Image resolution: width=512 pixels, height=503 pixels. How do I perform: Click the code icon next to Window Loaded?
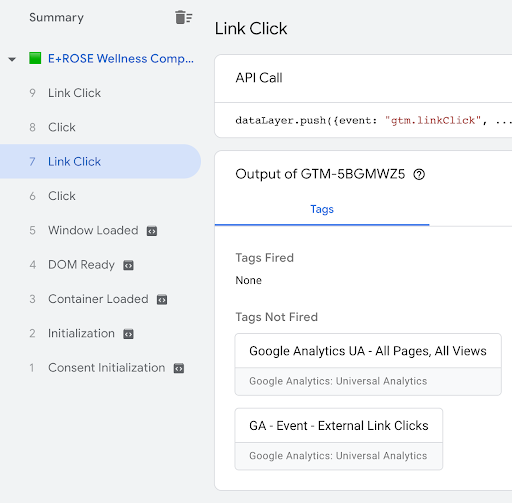[152, 231]
